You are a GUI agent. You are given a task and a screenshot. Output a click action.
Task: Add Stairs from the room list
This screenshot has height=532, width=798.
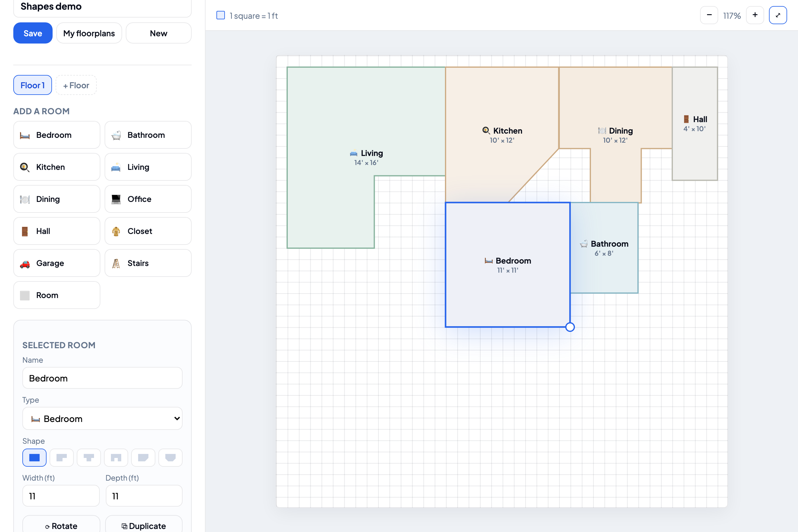148,263
